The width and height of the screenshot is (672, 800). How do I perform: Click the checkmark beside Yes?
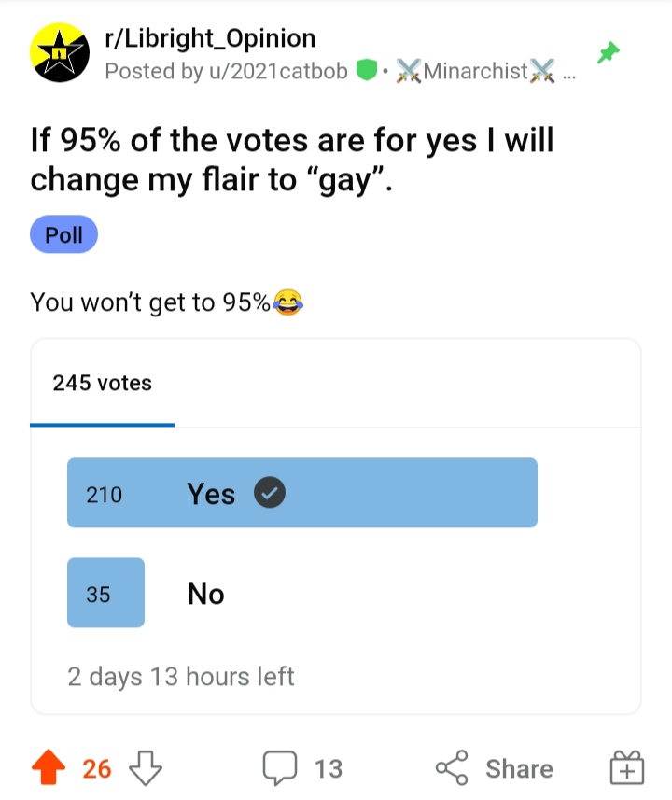[x=270, y=494]
